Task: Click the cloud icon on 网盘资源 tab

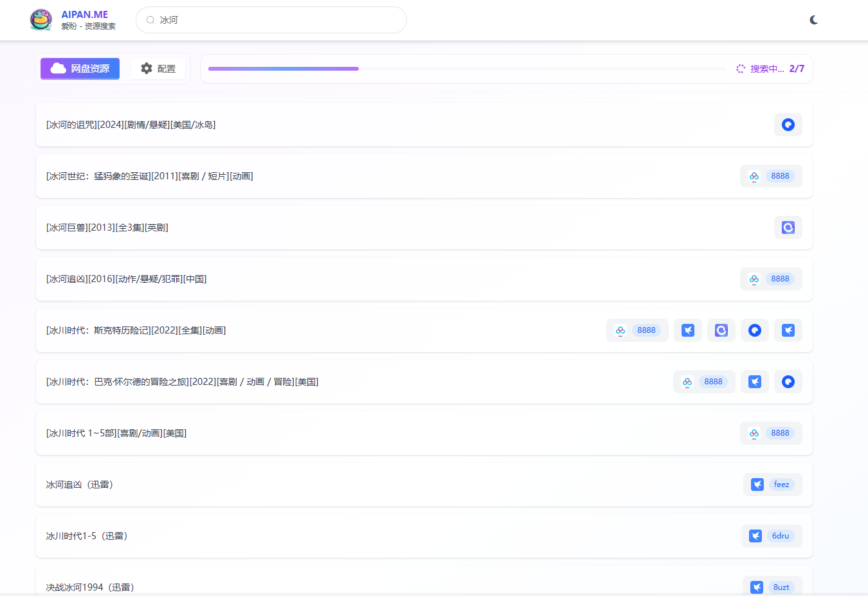Action: (x=59, y=69)
